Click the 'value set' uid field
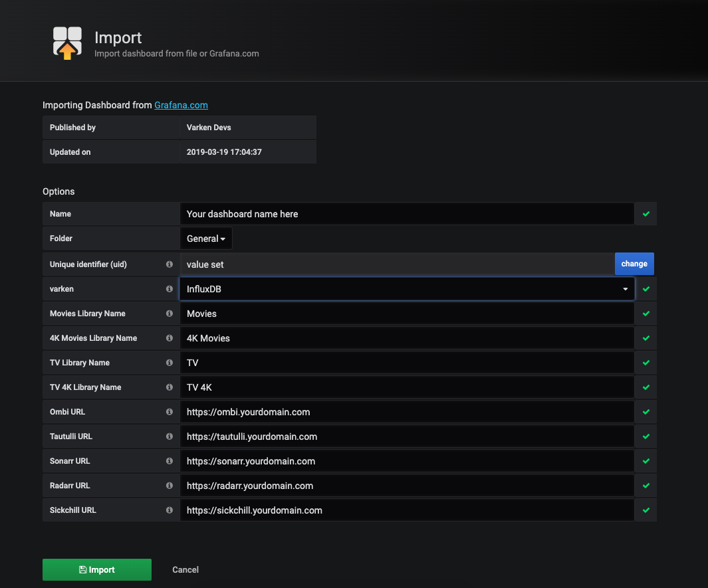 pos(398,264)
